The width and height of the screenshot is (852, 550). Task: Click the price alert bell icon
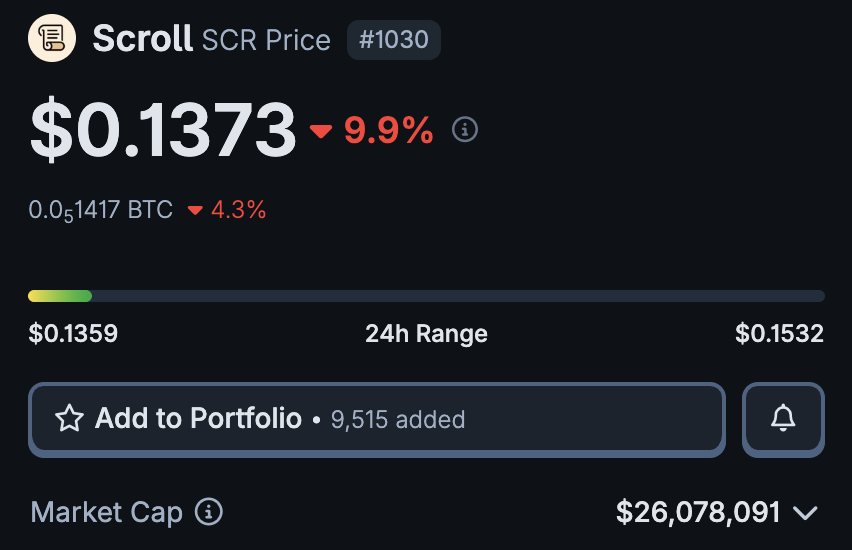pos(783,419)
